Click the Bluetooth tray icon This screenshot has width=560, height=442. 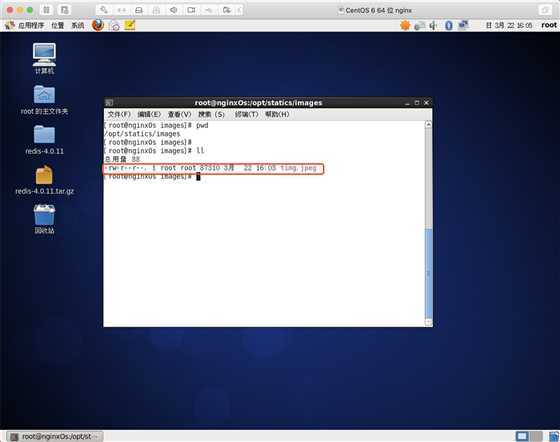[x=449, y=25]
